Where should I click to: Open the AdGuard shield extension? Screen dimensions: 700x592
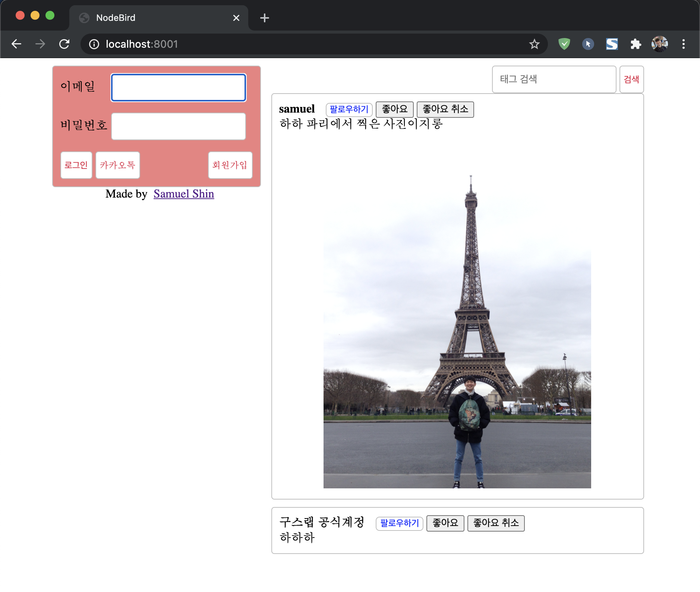tap(564, 44)
